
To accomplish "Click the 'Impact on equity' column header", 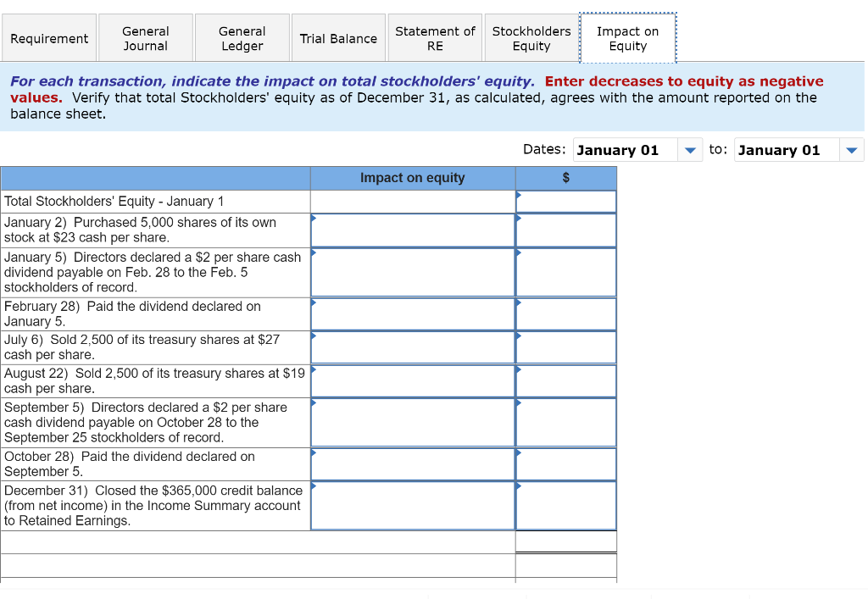I will pyautogui.click(x=413, y=178).
